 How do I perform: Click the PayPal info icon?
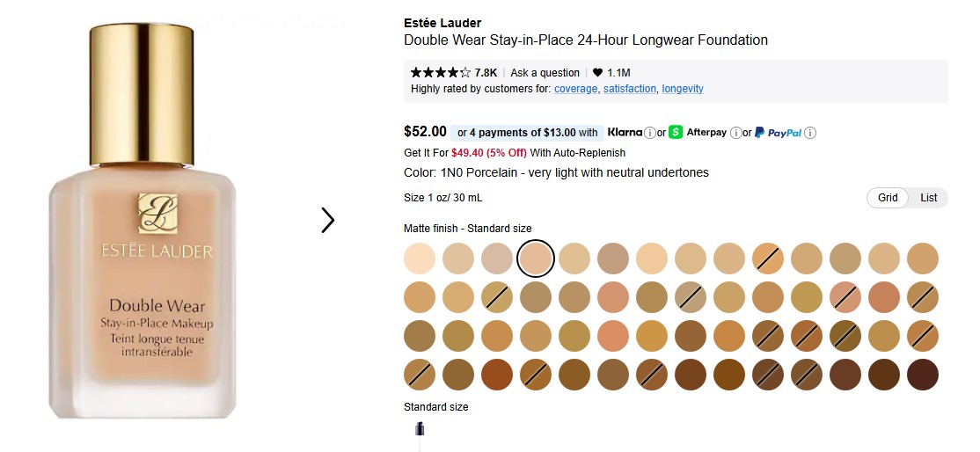coord(810,133)
